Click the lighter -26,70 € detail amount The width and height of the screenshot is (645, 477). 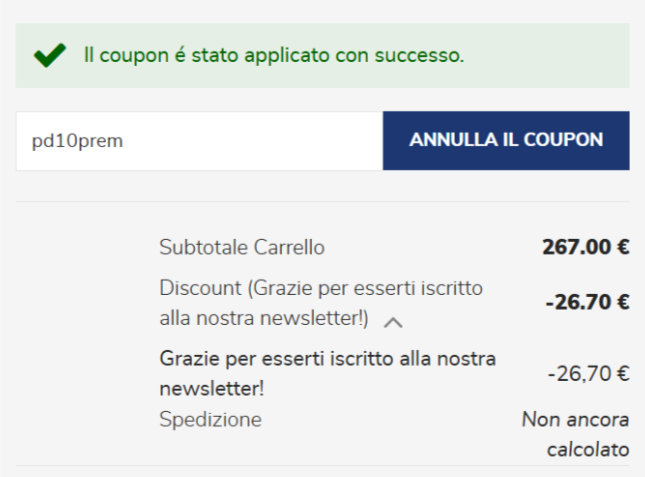tap(588, 374)
